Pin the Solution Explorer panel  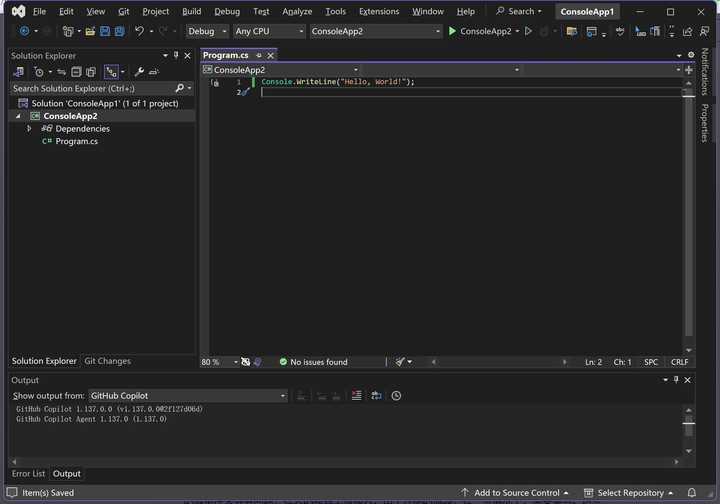point(176,56)
